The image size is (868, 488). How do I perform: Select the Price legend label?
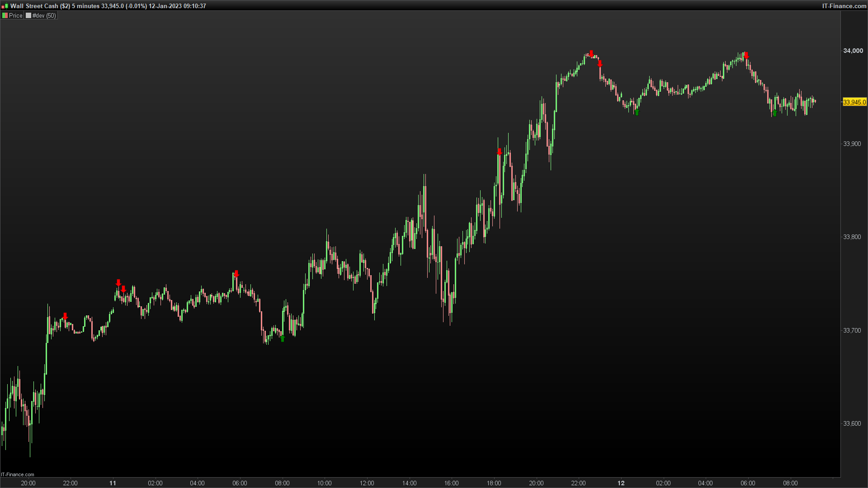coord(15,15)
